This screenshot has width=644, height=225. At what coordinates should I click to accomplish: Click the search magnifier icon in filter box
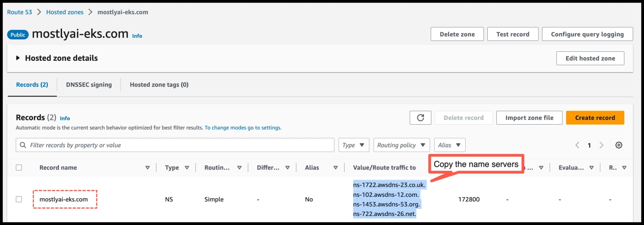(x=23, y=145)
